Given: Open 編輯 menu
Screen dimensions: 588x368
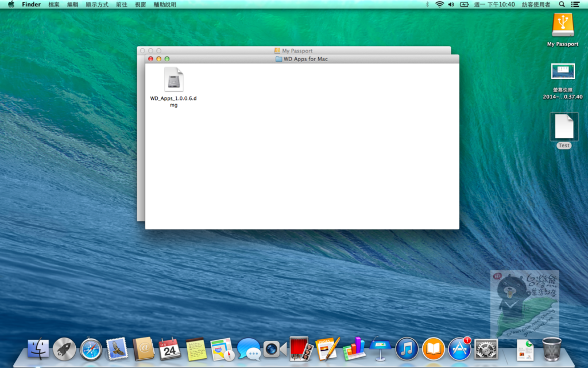Looking at the screenshot, I should (73, 5).
